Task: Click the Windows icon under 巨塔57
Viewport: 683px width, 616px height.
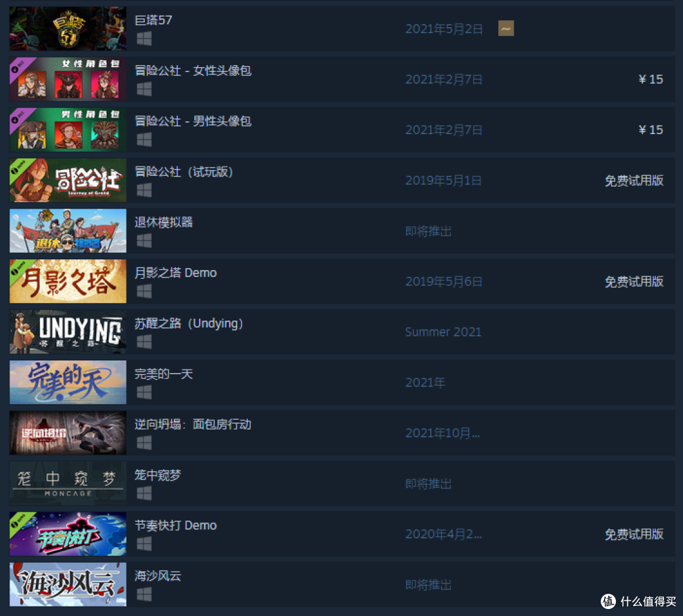Action: pos(144,39)
